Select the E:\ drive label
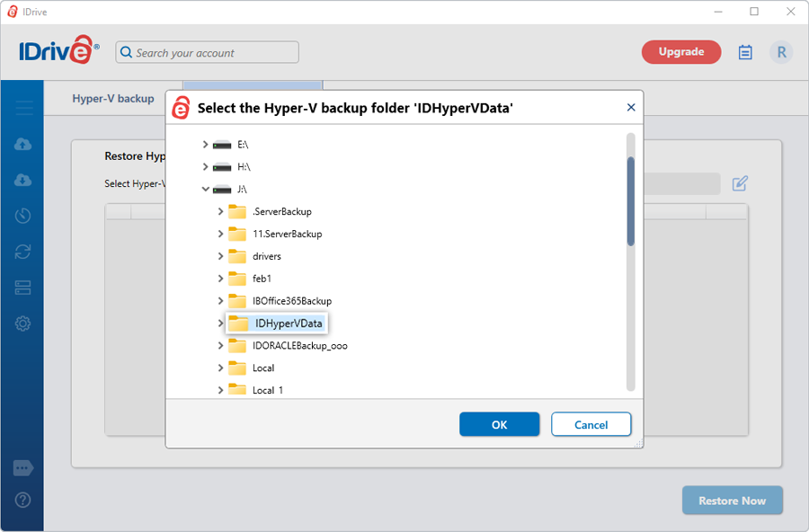809x532 pixels. pos(243,145)
